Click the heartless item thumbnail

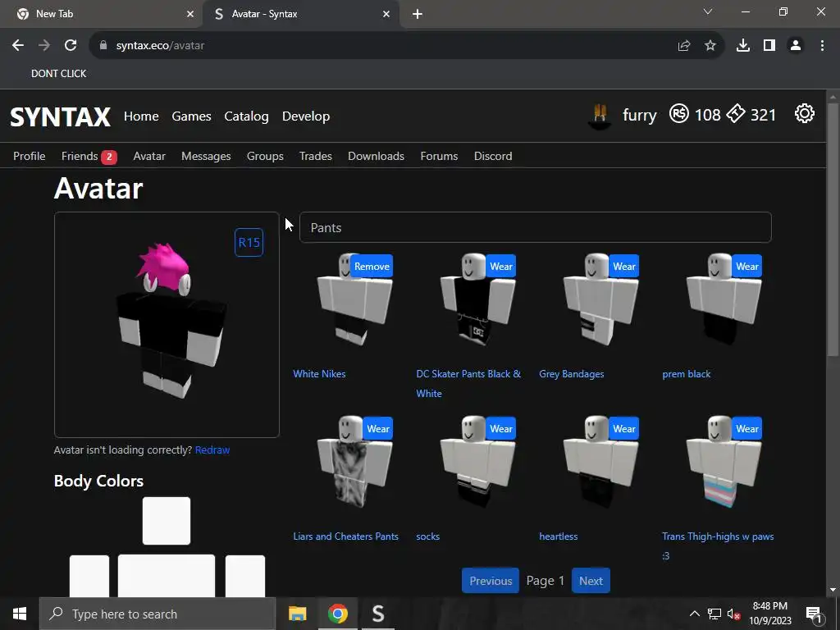coord(600,462)
